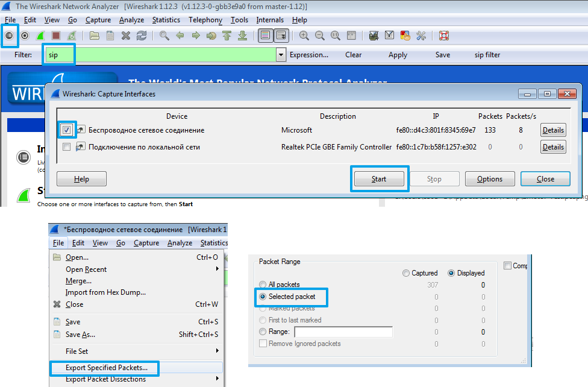Expand the Export Packet Dissections submenu
The image size is (588, 387).
pos(137,380)
